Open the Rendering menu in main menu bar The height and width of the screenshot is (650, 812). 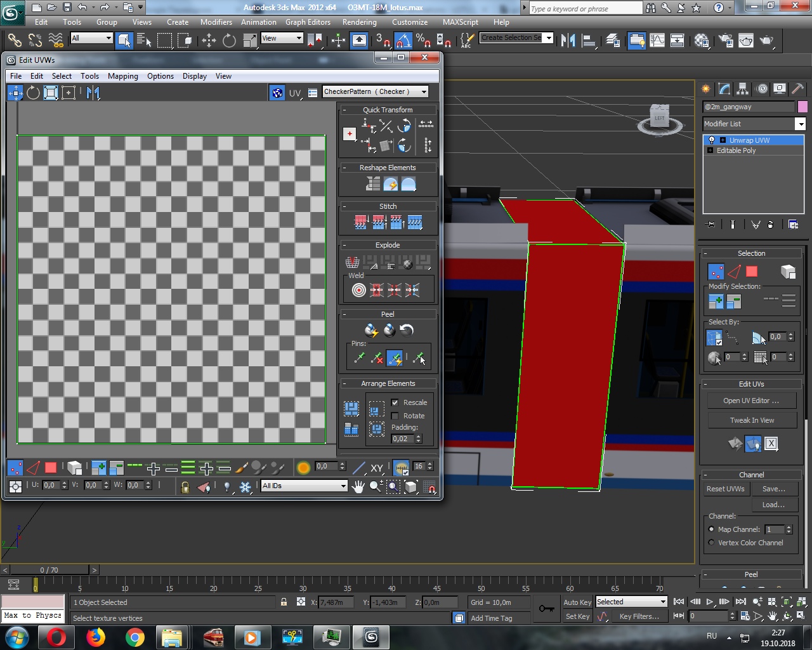point(359,22)
